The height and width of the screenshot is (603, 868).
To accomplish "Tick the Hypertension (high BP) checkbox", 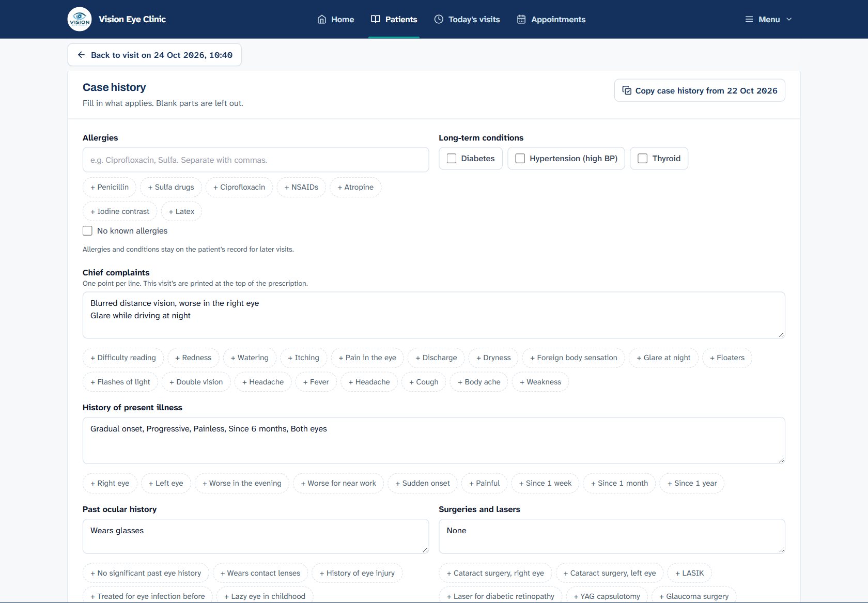I will pyautogui.click(x=520, y=158).
